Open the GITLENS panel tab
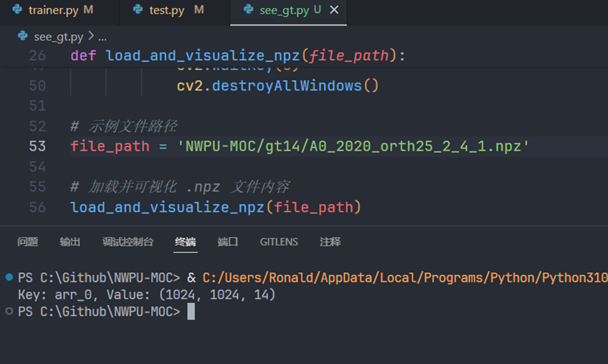This screenshot has width=608, height=364. click(x=279, y=242)
